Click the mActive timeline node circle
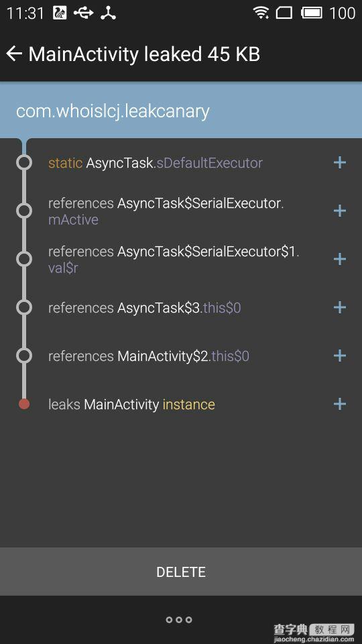The height and width of the screenshot is (644, 362). tap(24, 211)
